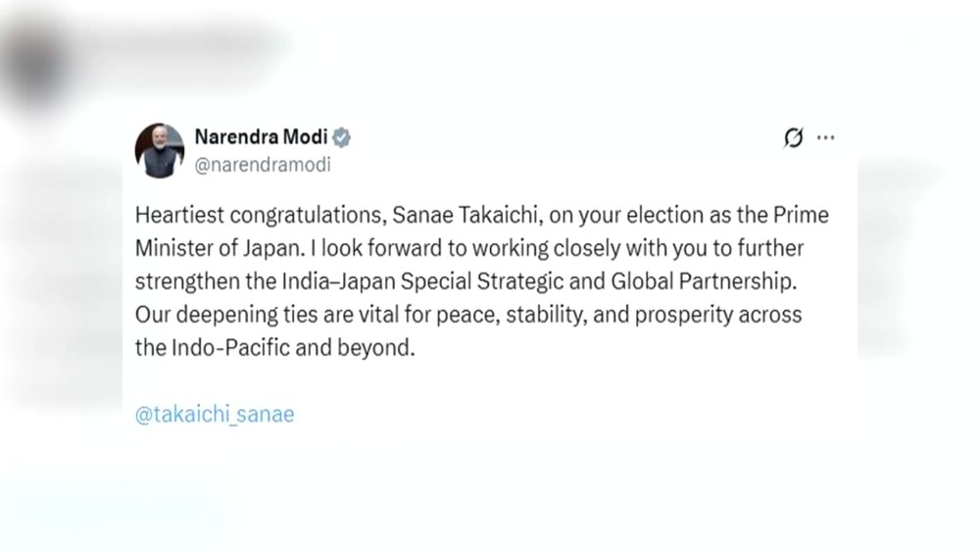Open Narendra Modi's profile picture
Screen dimensions: 980x552
coord(160,150)
